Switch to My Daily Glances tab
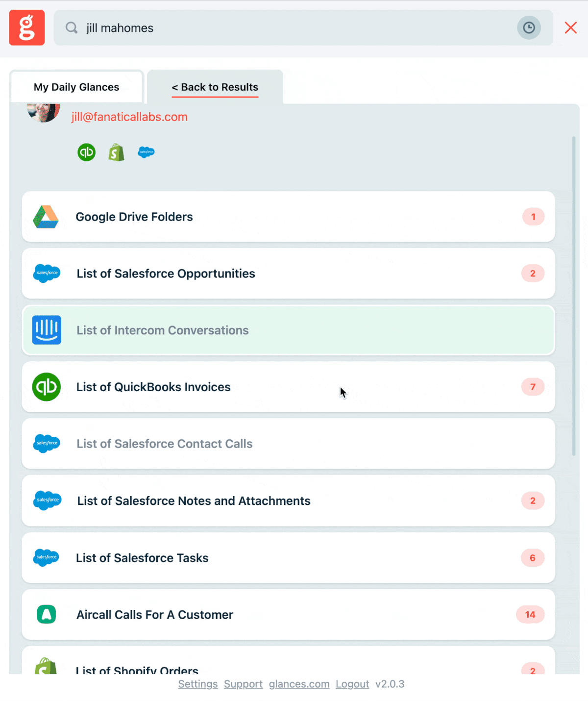Viewport: 588px width, 701px height. click(x=76, y=87)
